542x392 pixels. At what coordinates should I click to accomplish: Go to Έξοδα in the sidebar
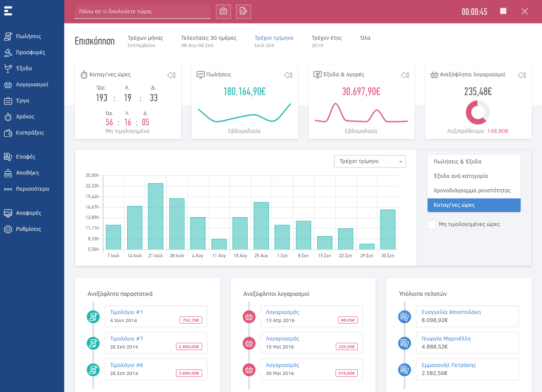click(24, 68)
